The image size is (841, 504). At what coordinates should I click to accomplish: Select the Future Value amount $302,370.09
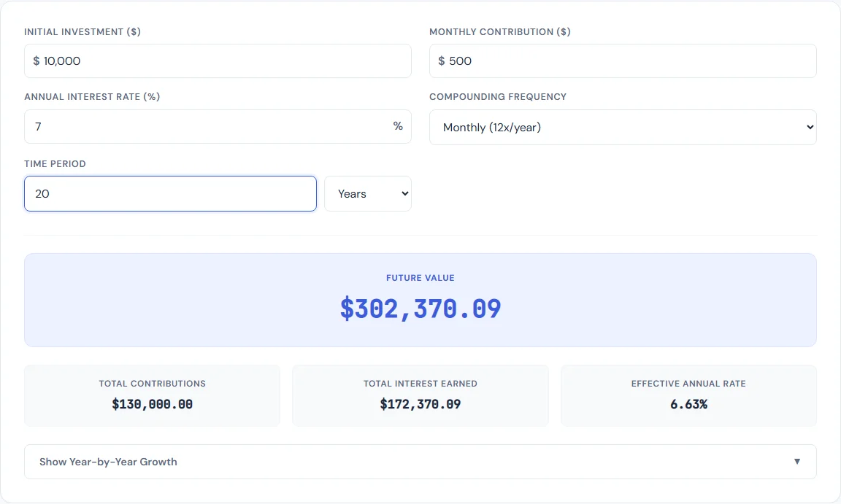pyautogui.click(x=420, y=309)
